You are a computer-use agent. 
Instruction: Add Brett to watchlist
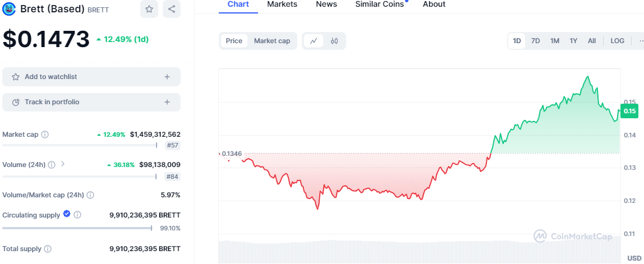pos(91,77)
